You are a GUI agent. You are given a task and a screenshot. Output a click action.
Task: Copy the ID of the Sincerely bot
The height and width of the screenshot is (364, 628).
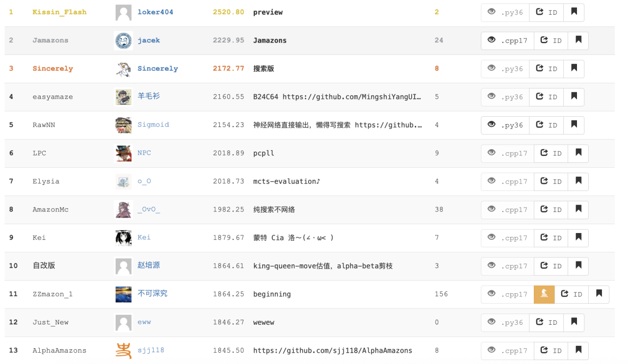[x=547, y=69]
